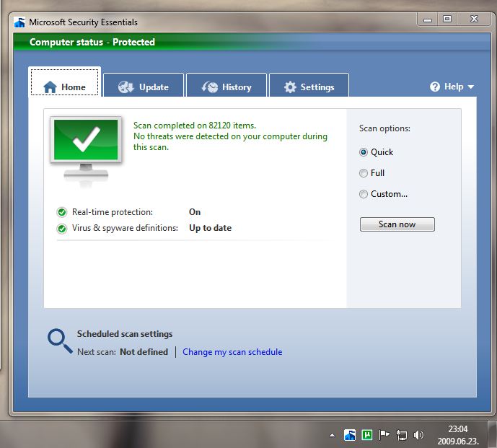
Task: Open the Help menu
Action: [x=452, y=87]
